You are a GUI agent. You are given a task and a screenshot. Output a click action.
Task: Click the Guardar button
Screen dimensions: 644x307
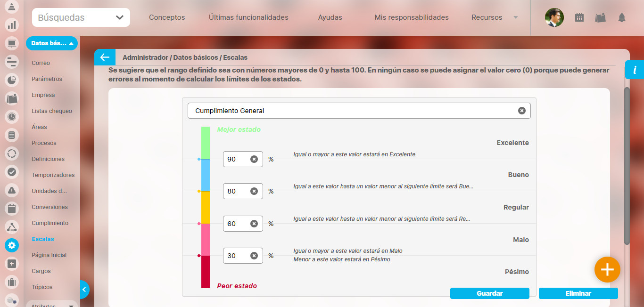pos(489,293)
